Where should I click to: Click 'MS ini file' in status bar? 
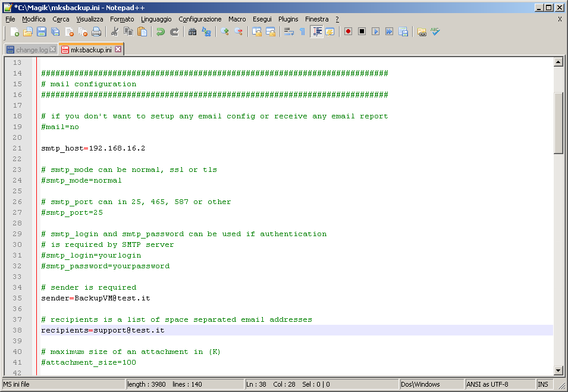[16, 384]
